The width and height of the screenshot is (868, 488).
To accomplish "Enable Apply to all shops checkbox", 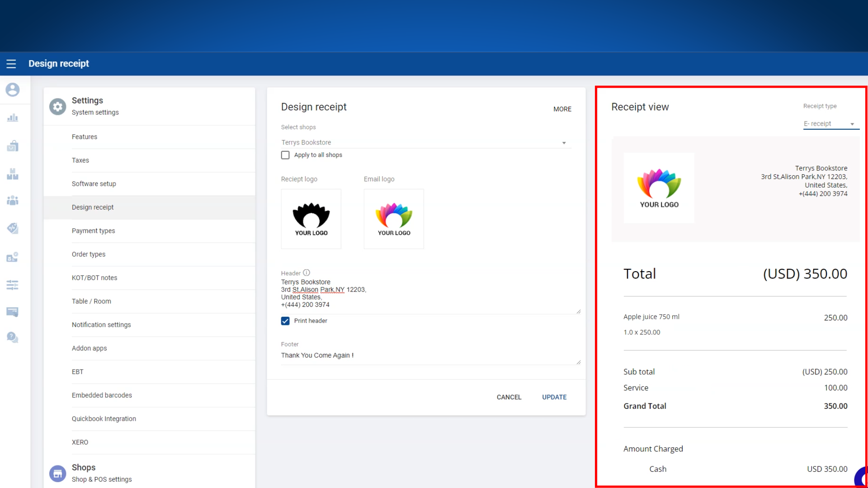I will pyautogui.click(x=285, y=155).
